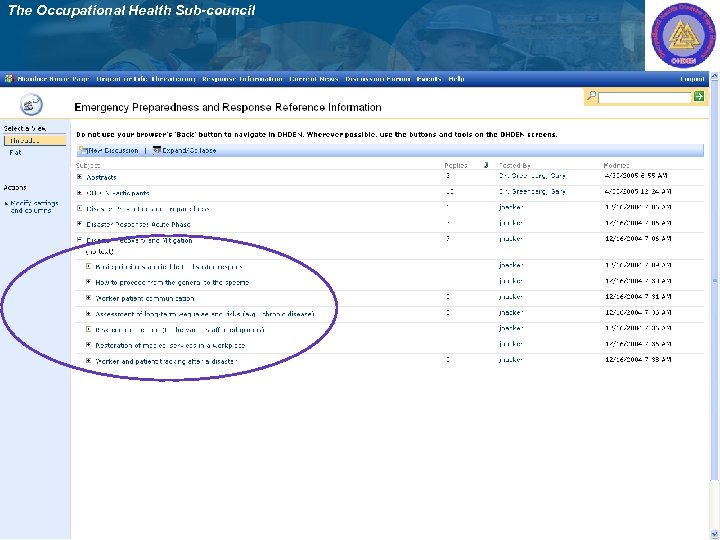
Task: Expand 'Restoration of medical services' reply
Action: [x=89, y=345]
